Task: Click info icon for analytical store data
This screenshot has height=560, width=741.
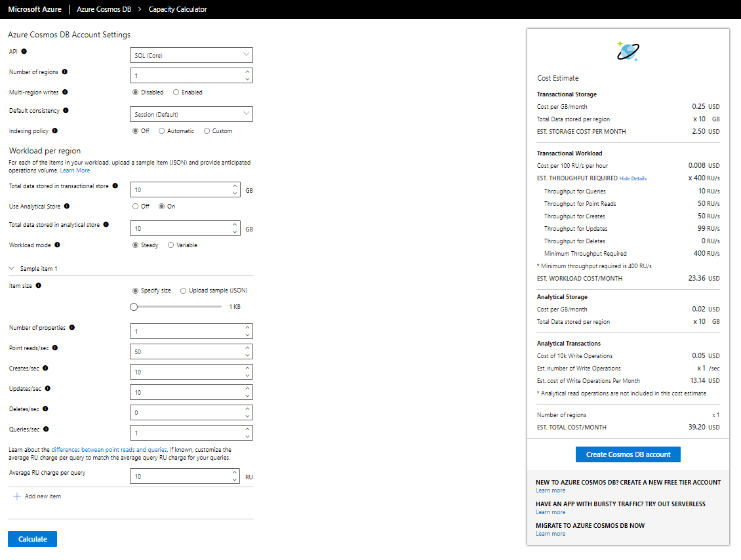Action: [106, 225]
